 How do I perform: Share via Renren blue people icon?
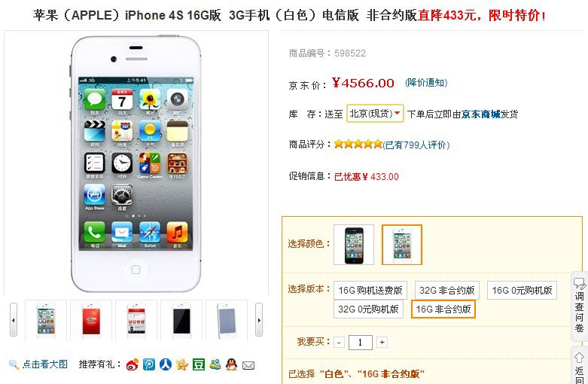click(x=166, y=364)
